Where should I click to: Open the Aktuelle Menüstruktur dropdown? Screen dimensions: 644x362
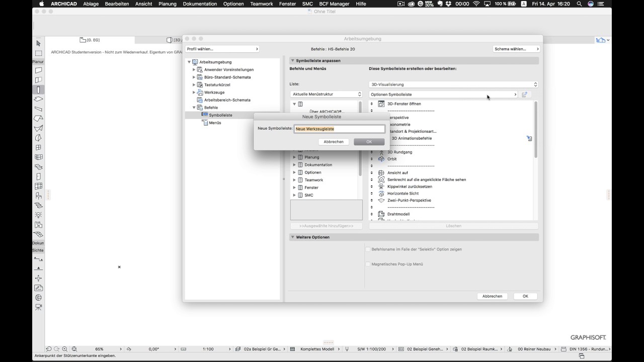(326, 94)
